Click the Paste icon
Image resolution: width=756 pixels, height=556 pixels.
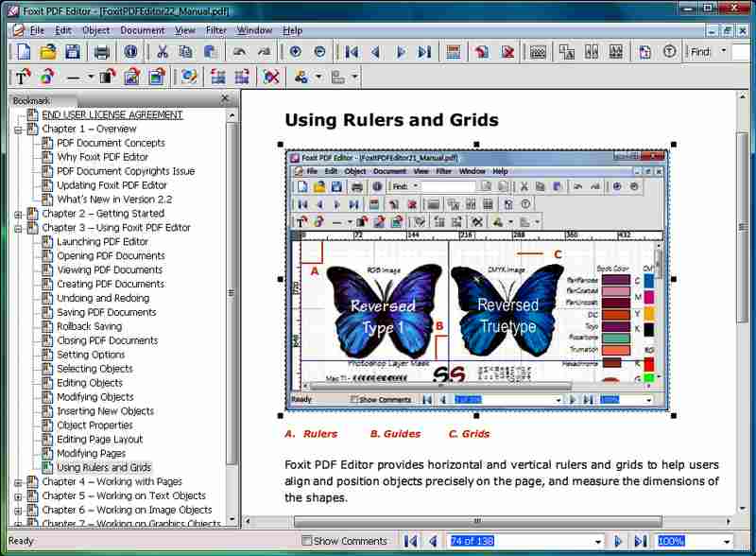click(210, 52)
